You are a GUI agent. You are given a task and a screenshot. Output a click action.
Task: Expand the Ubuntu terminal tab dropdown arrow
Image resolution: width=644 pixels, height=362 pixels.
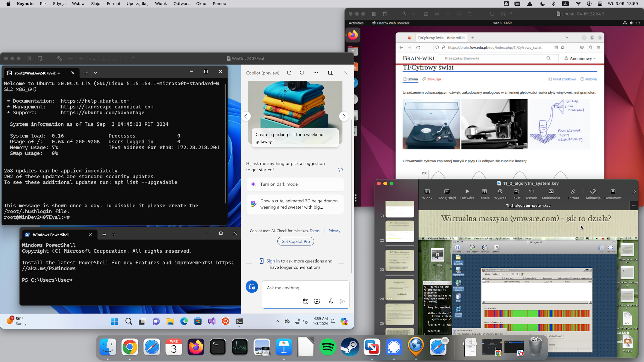[96, 73]
